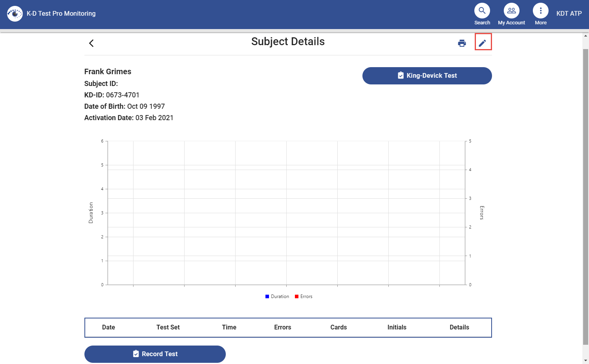589x364 pixels.
Task: Select the Date column header
Action: (108, 327)
